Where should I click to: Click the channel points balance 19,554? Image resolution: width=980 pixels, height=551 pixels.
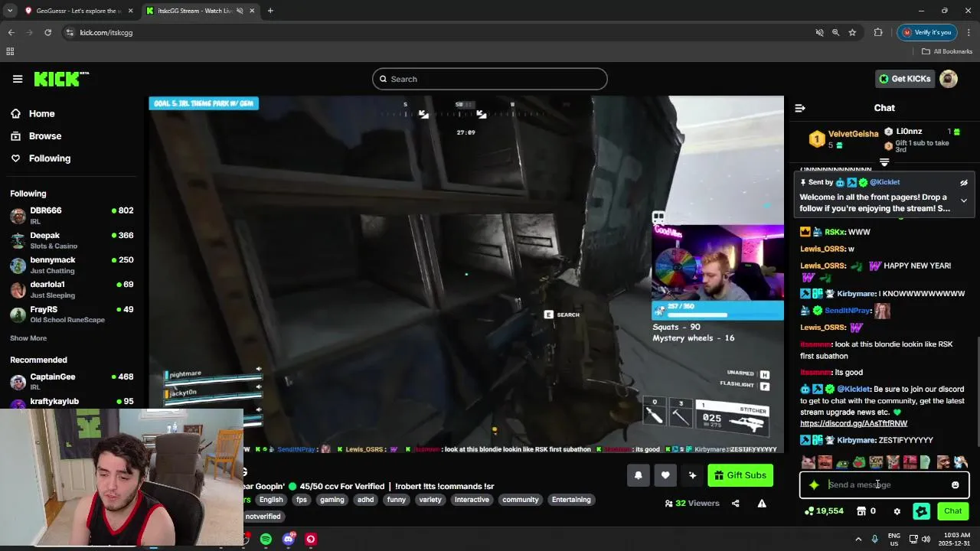[x=824, y=511]
